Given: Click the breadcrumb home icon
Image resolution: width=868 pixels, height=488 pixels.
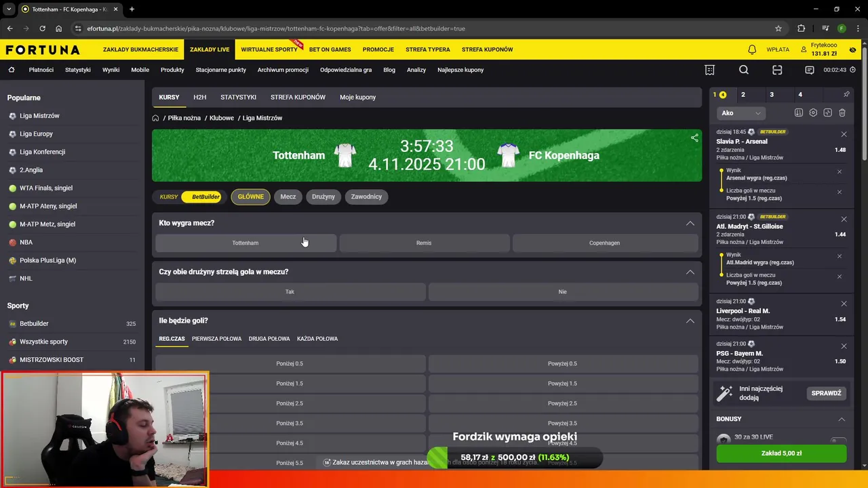Looking at the screenshot, I should [x=155, y=118].
